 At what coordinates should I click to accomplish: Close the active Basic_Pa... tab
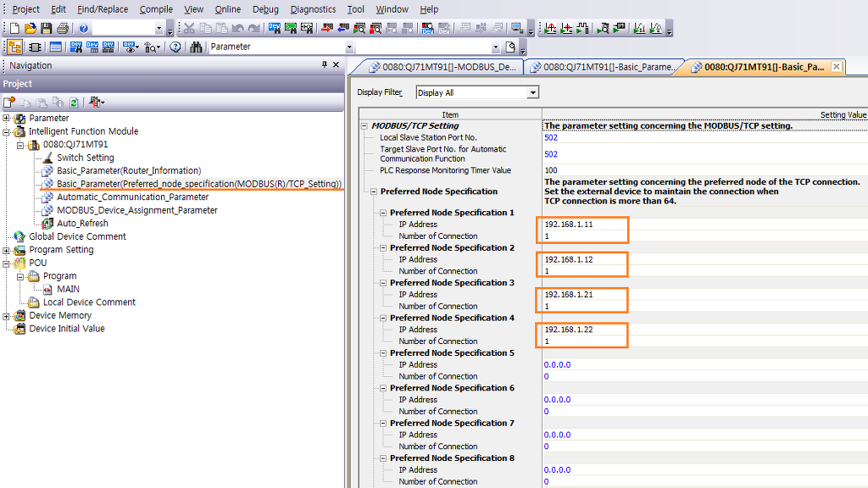837,67
